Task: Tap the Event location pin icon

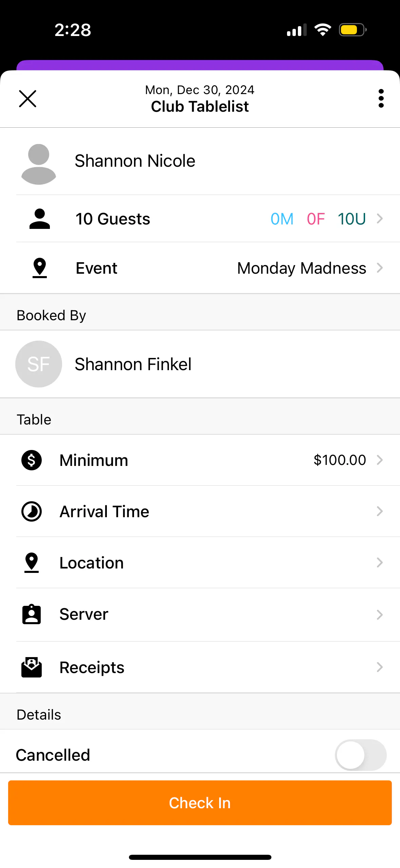Action: point(40,268)
